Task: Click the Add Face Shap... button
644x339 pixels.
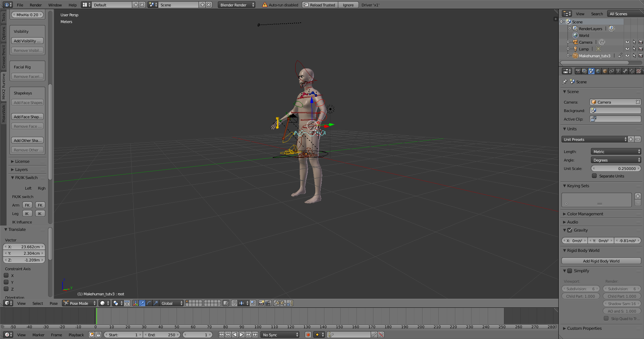Action: 27,116
